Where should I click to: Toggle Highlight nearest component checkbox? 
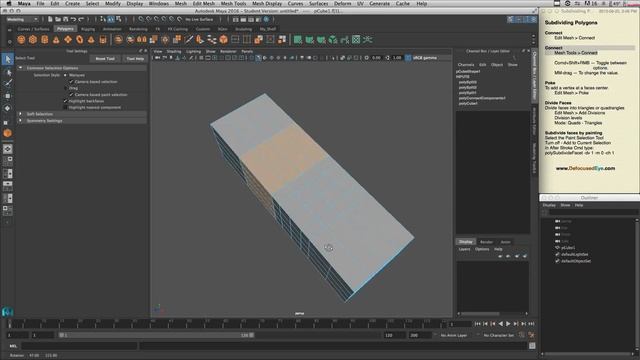65,107
